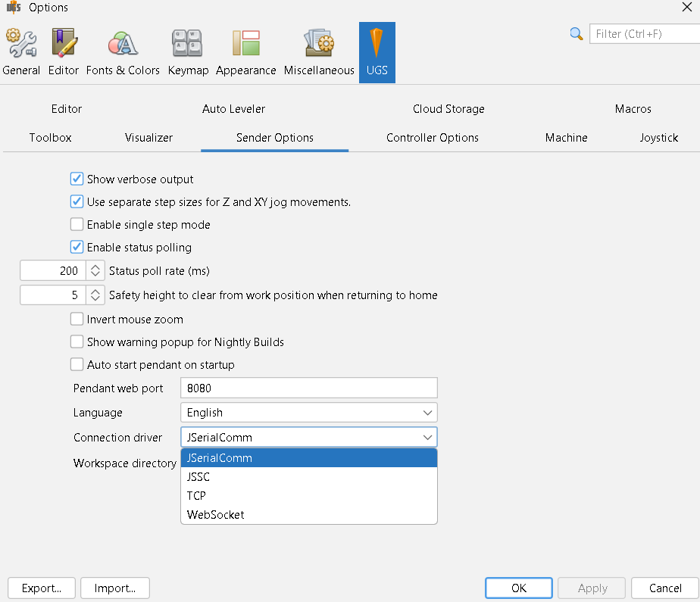
Task: Click the magnifier search icon
Action: 576,34
